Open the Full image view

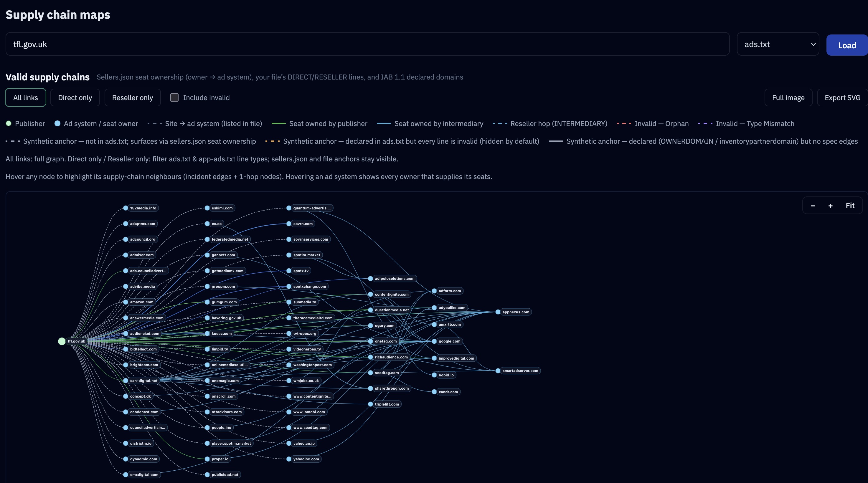pyautogui.click(x=788, y=98)
